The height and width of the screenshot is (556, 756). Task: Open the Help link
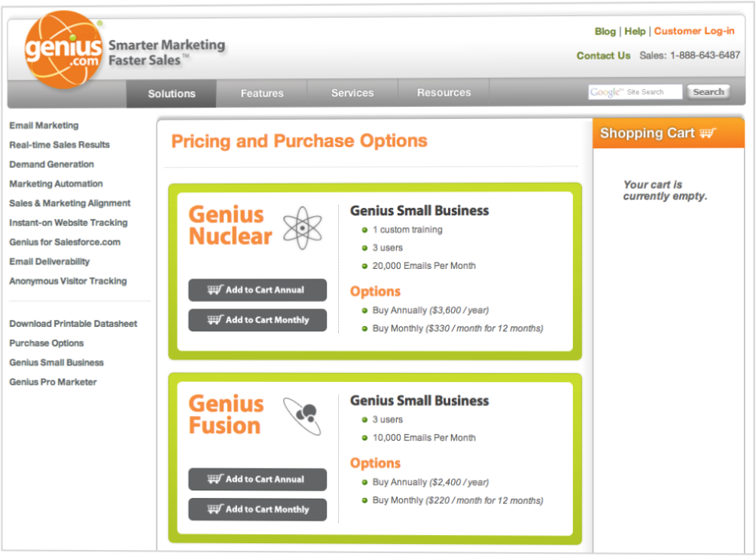pyautogui.click(x=635, y=32)
